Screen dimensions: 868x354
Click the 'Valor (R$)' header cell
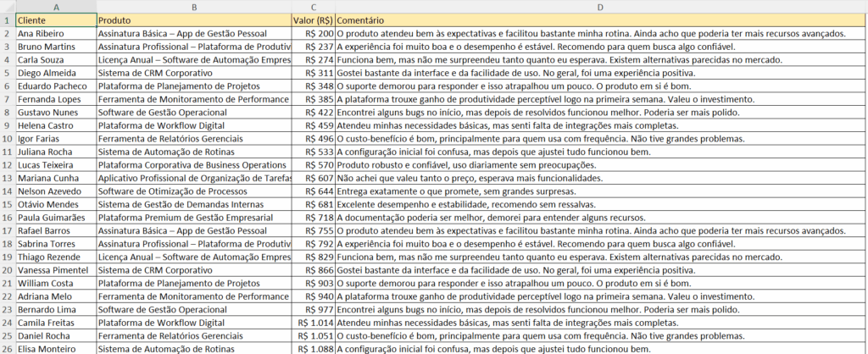[x=314, y=20]
